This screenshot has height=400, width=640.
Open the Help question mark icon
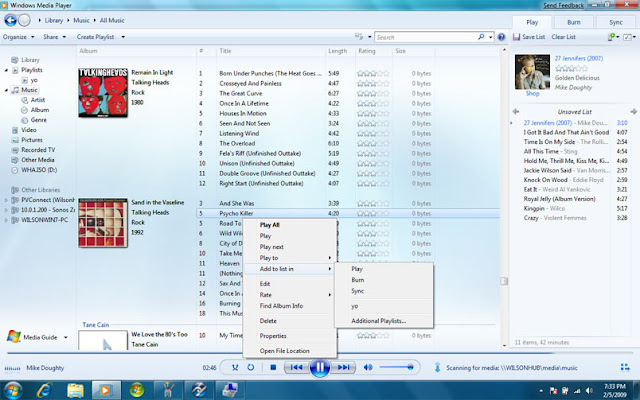(x=502, y=37)
